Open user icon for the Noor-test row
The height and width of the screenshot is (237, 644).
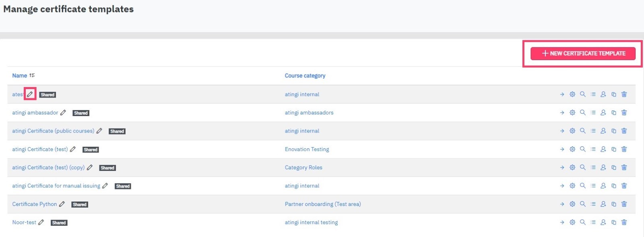[x=603, y=222]
